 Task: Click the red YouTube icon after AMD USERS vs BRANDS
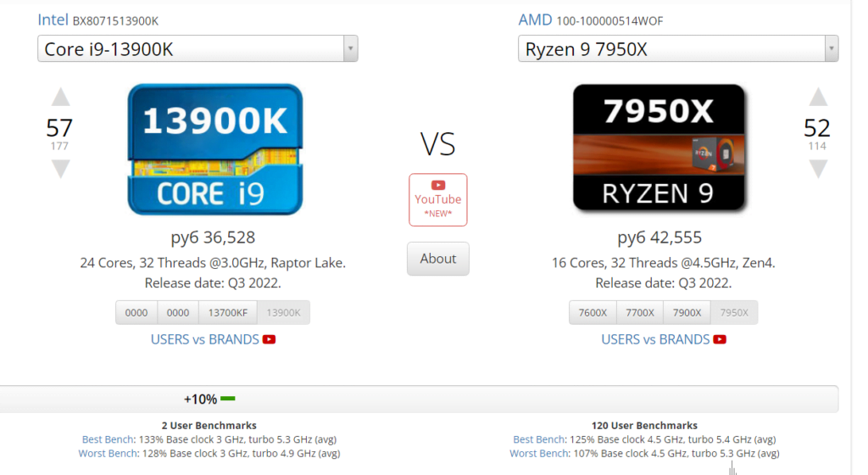[720, 339]
